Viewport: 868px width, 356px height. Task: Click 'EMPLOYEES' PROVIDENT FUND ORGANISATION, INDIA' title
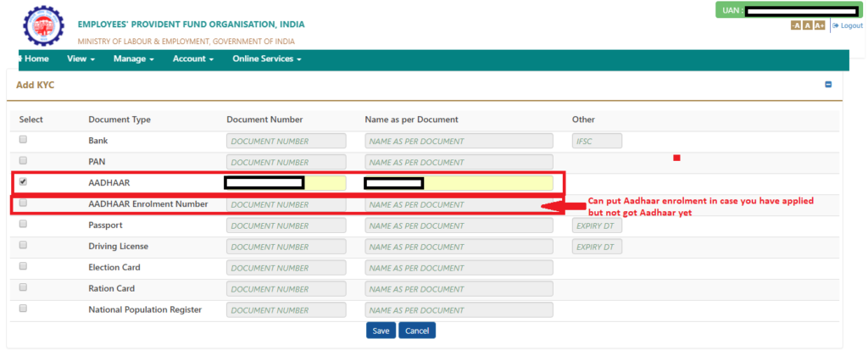(191, 25)
